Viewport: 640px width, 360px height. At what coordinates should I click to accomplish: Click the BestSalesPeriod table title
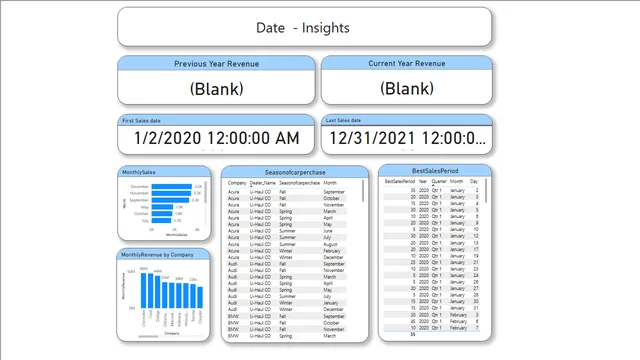coord(435,171)
